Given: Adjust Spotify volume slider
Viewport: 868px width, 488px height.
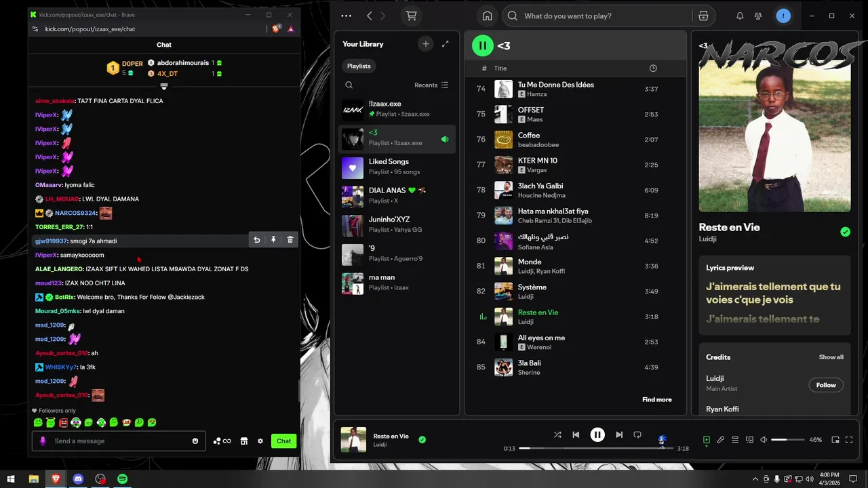Looking at the screenshot, I should coord(787,440).
